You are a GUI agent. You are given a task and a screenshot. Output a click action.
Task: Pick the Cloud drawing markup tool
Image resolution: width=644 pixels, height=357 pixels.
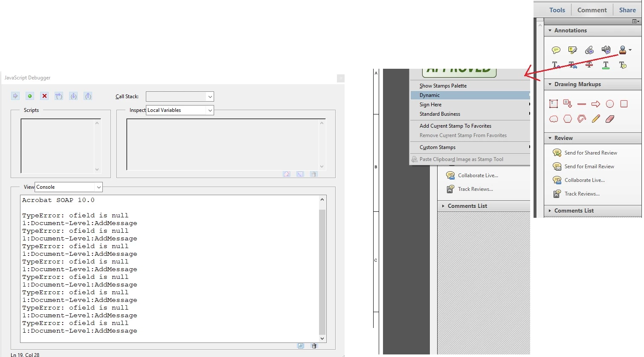[554, 119]
